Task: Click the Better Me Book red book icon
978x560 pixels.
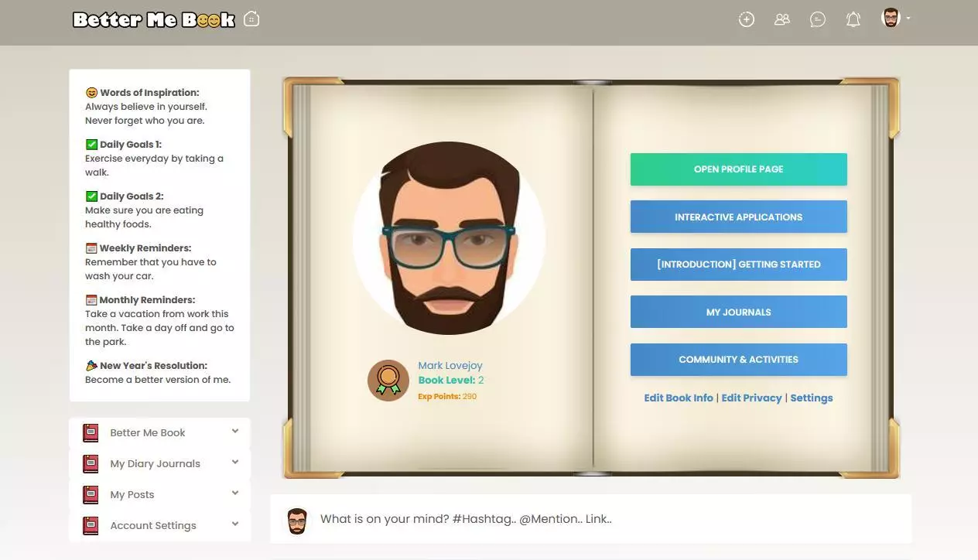Action: click(x=91, y=432)
